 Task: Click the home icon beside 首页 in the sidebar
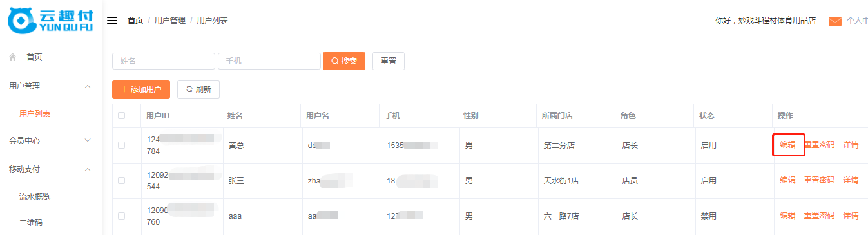click(13, 57)
